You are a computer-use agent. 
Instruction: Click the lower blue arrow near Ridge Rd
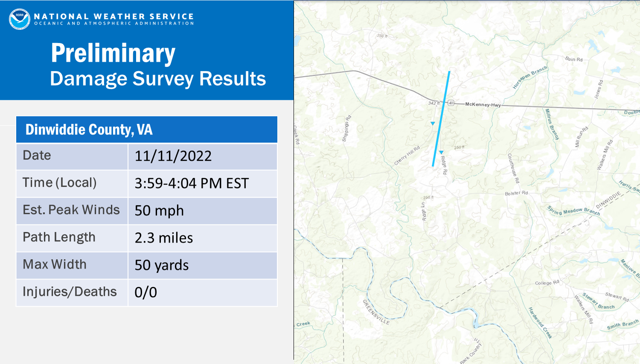click(x=441, y=152)
